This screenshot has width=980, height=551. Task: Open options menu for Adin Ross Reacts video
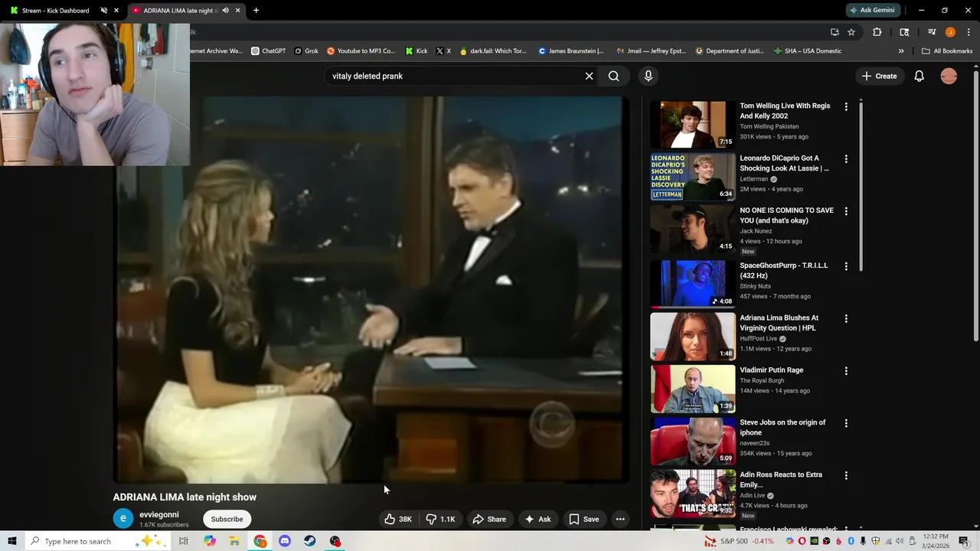(x=846, y=475)
